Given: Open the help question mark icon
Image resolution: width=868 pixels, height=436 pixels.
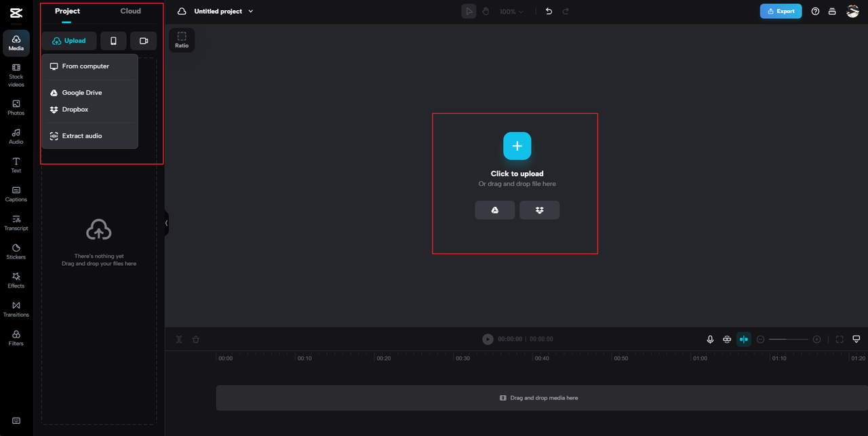Looking at the screenshot, I should point(816,12).
